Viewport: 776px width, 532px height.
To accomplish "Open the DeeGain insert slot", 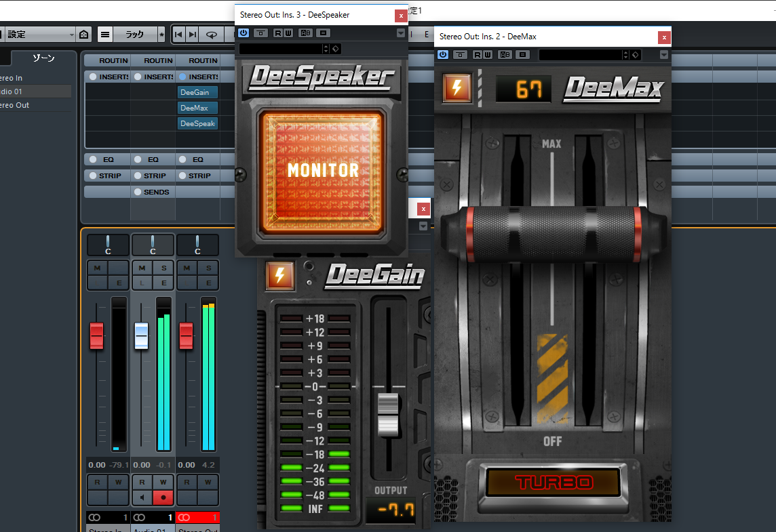I will 197,92.
